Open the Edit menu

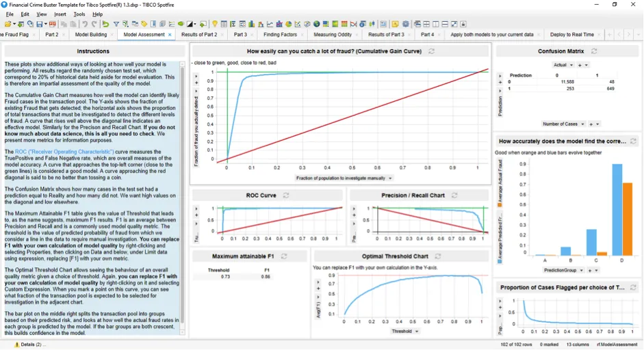(x=25, y=14)
